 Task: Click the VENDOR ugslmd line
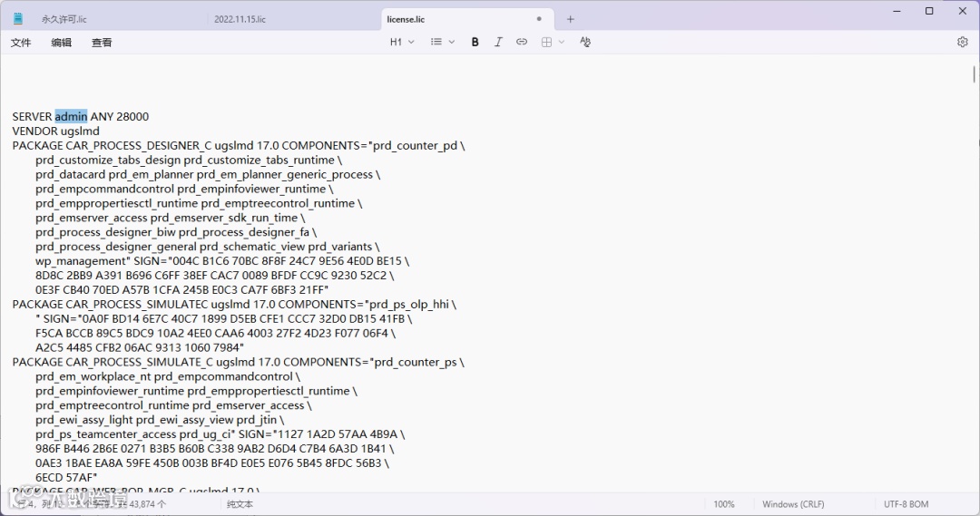55,131
